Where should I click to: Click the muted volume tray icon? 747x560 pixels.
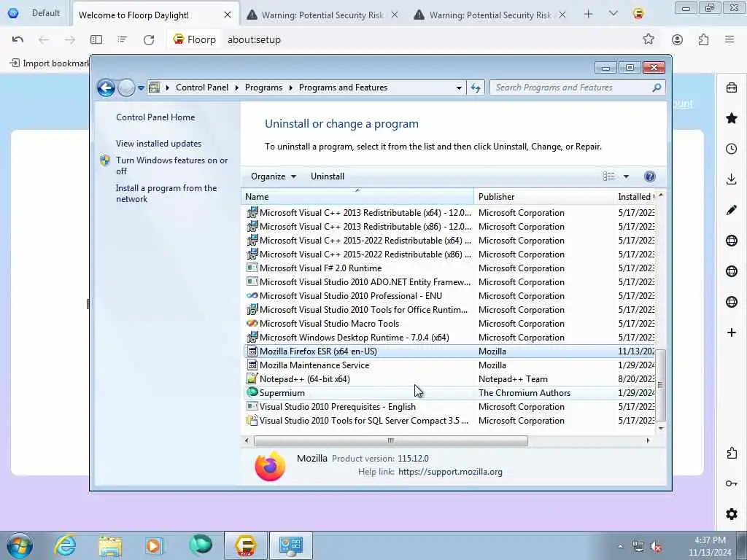tap(657, 547)
